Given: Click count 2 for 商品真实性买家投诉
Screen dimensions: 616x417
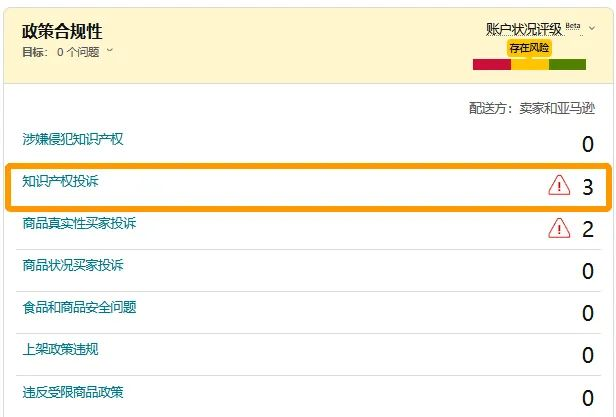Looking at the screenshot, I should 588,230.
